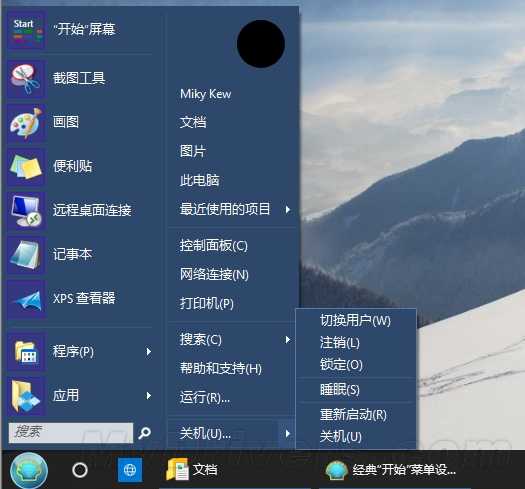Select 睡眠(S) in shutdown submenu

[x=340, y=390]
